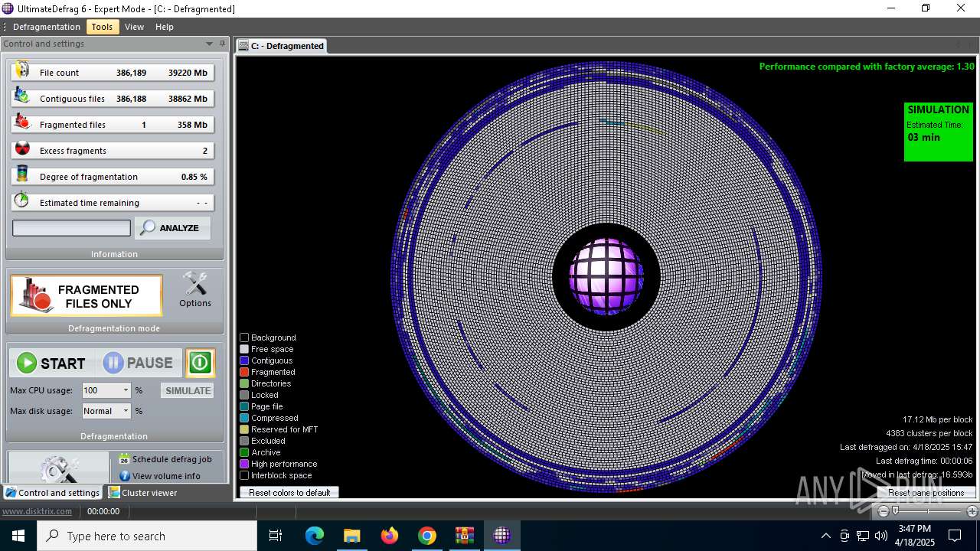Open the volume speaker tray icon

pyautogui.click(x=880, y=536)
